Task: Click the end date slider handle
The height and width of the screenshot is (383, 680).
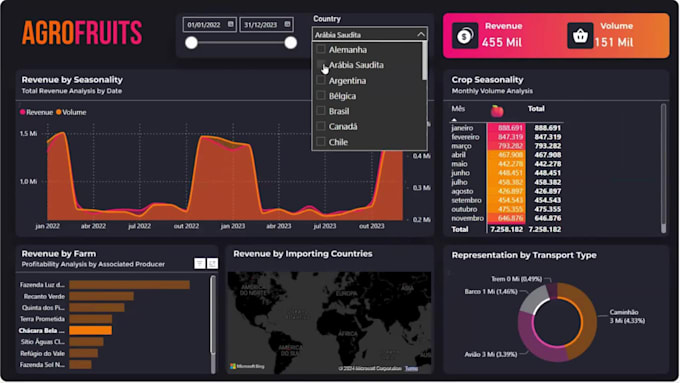Action: [x=291, y=43]
